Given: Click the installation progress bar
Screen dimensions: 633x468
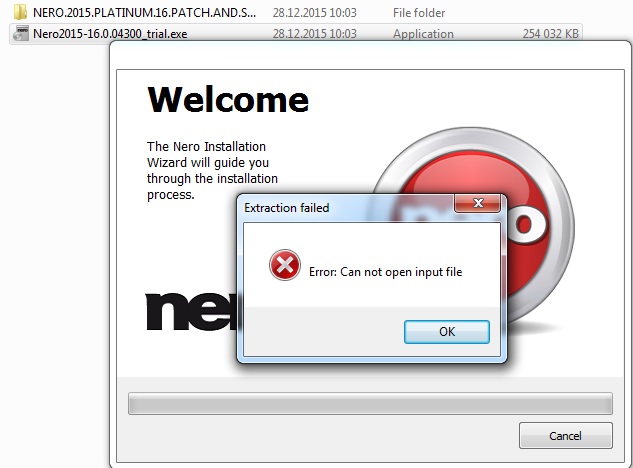Looking at the screenshot, I should point(370,403).
